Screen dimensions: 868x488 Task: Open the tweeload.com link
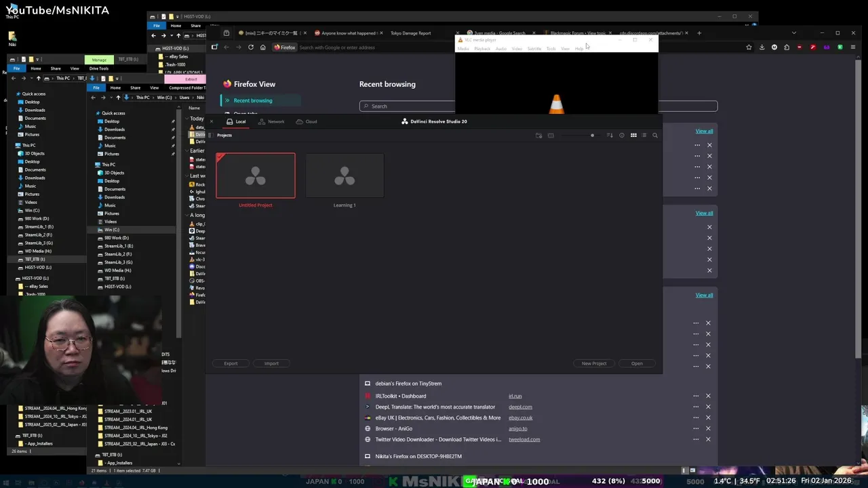pos(524,439)
